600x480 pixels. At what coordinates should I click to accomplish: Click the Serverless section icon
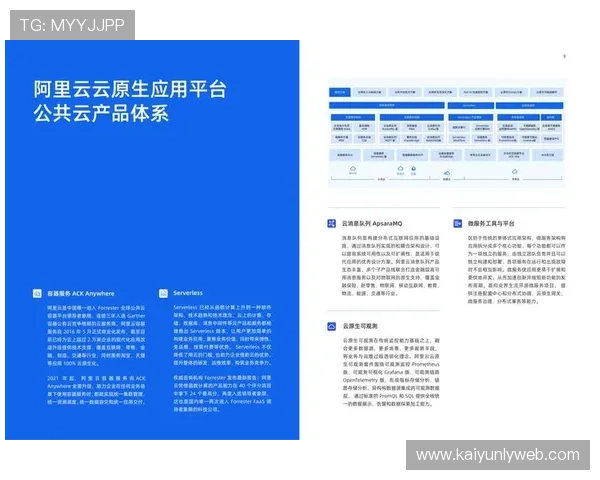pyautogui.click(x=163, y=293)
